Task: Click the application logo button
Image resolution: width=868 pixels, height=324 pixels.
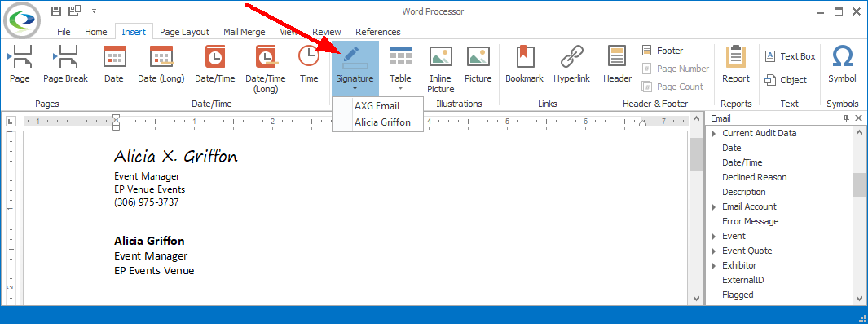Action: (21, 20)
